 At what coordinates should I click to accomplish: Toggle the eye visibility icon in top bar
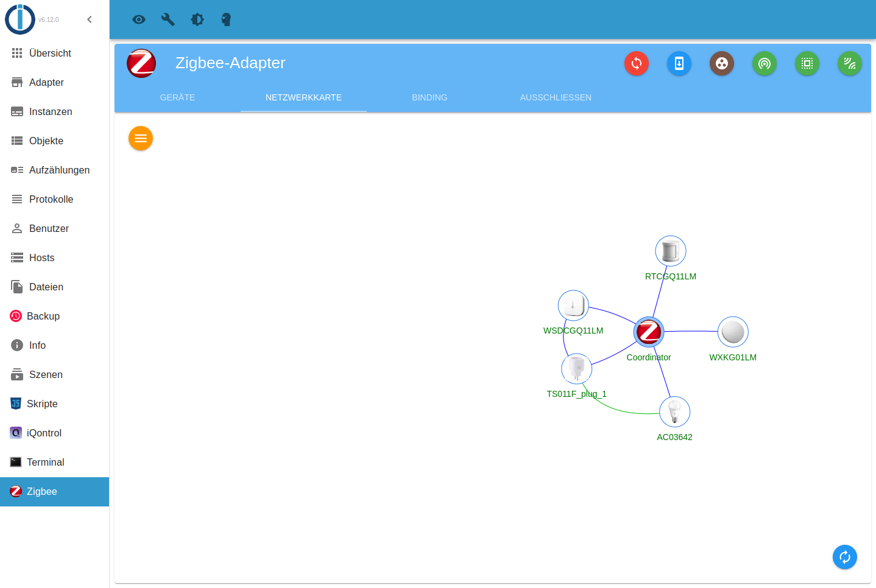click(x=139, y=19)
